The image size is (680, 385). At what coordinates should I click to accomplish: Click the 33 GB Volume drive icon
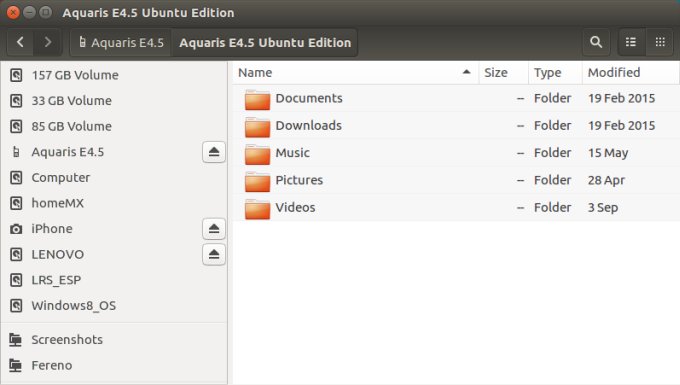(x=16, y=101)
